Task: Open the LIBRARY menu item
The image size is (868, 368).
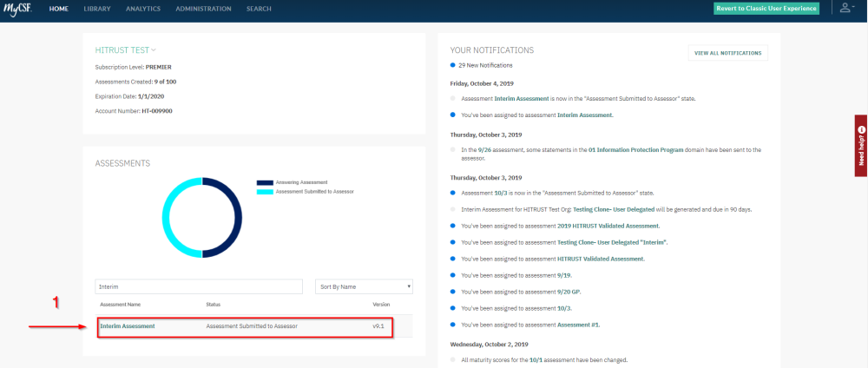Action: pos(97,9)
